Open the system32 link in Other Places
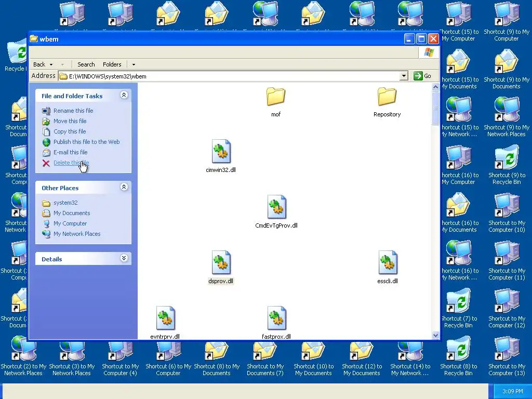Image resolution: width=532 pixels, height=399 pixels. (x=65, y=203)
